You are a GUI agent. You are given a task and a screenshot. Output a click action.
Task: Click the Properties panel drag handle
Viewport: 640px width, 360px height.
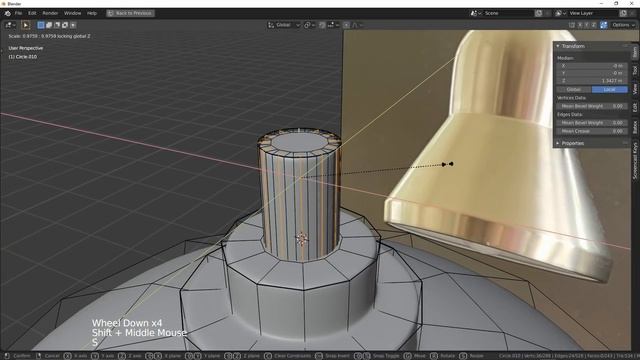[625, 143]
